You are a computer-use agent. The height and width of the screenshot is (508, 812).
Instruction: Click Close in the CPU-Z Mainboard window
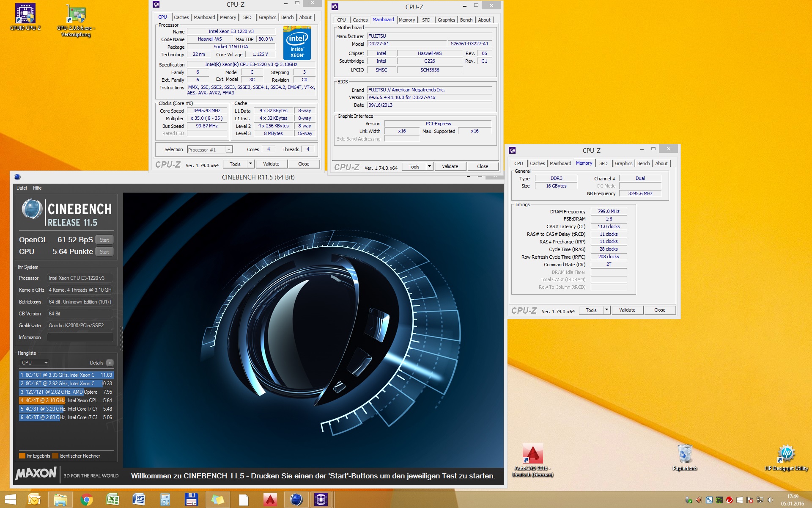[483, 166]
